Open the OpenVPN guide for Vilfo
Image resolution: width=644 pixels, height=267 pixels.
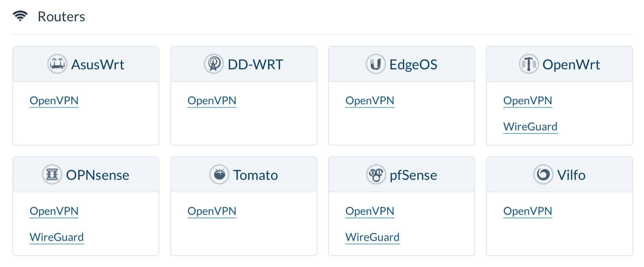pyautogui.click(x=528, y=211)
